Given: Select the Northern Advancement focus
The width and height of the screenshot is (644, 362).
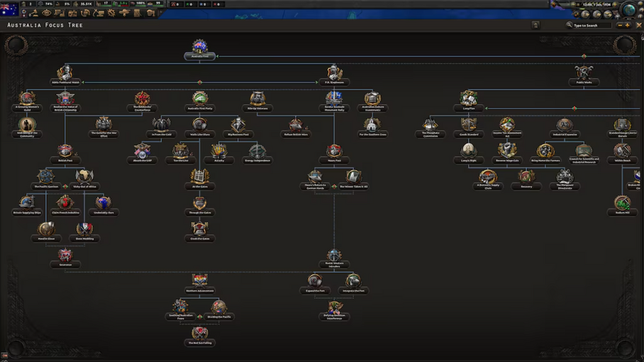Looking at the screenshot, I should 199,285.
